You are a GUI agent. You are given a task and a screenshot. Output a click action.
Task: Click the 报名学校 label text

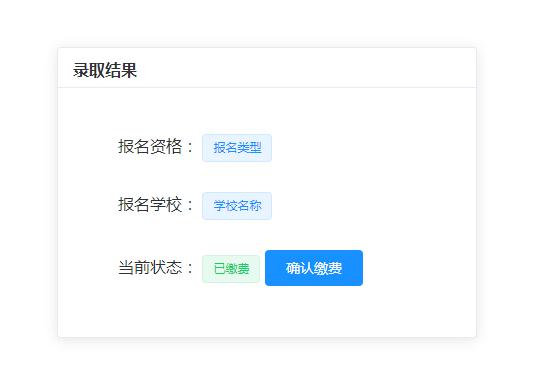[150, 204]
